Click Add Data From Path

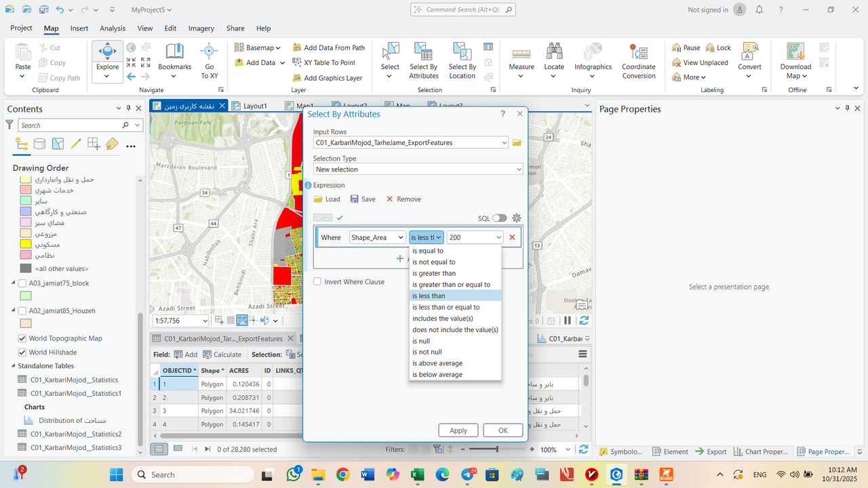pos(329,47)
